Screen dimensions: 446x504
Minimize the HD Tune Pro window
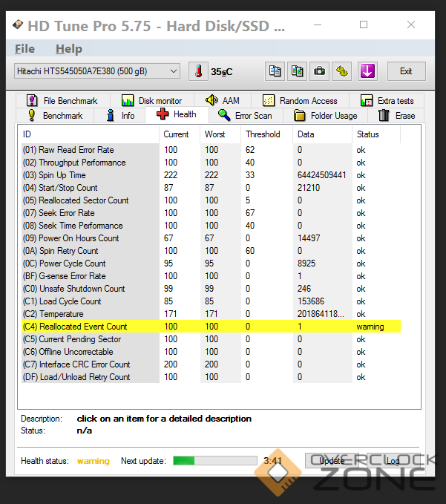pos(318,24)
